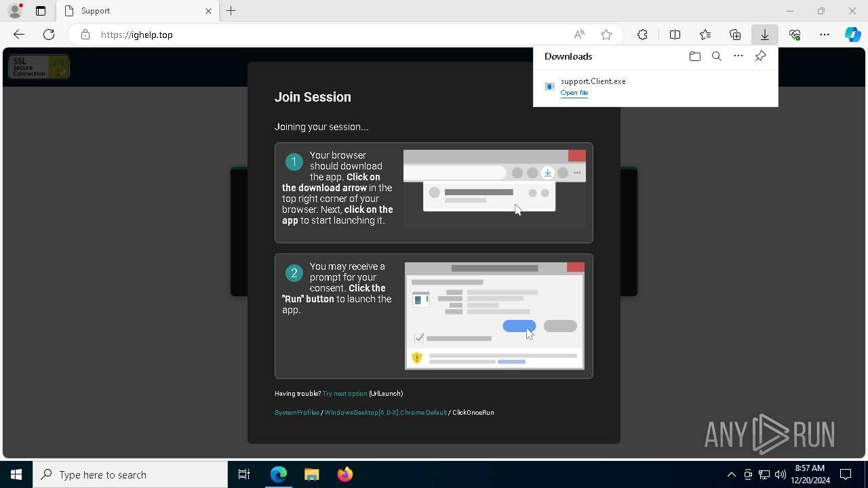Open the tab actions menu icon
Image resolution: width=868 pixels, height=488 pixels.
(x=41, y=11)
